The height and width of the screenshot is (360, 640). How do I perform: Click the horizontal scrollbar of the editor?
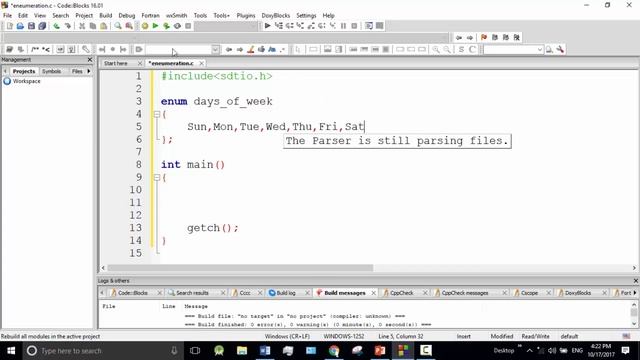[240, 268]
